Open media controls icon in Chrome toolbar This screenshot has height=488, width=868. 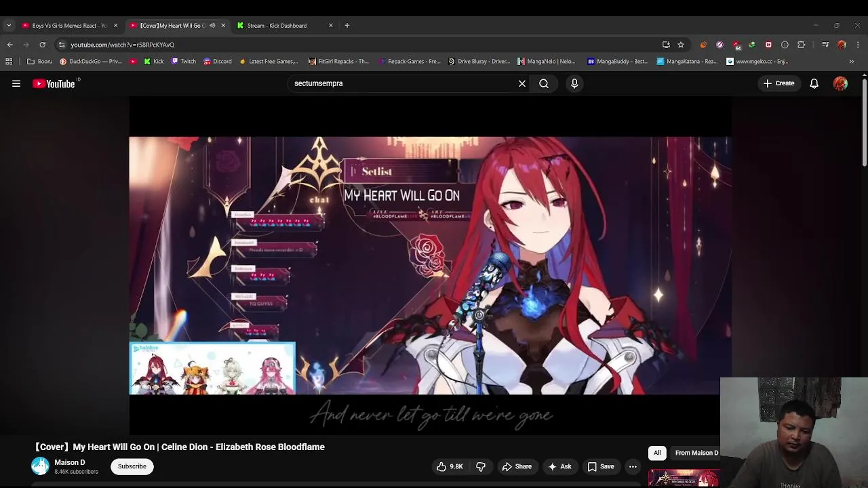pos(825,45)
